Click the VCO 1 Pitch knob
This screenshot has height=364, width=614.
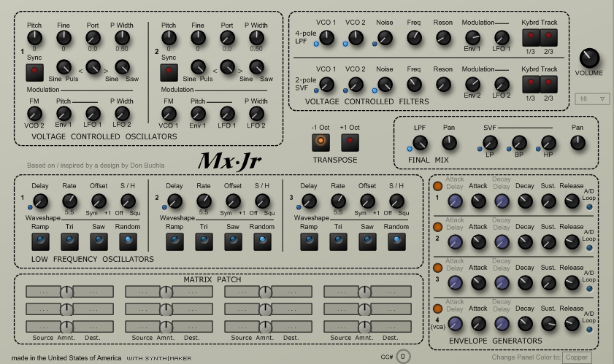pos(34,38)
